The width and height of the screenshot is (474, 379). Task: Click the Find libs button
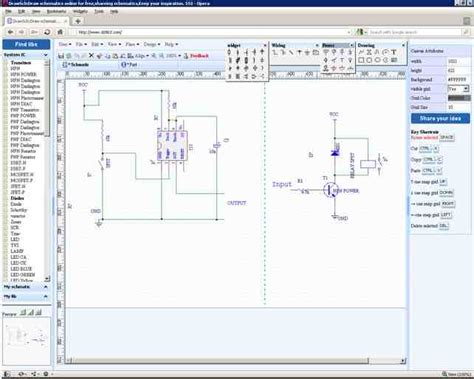(x=26, y=44)
